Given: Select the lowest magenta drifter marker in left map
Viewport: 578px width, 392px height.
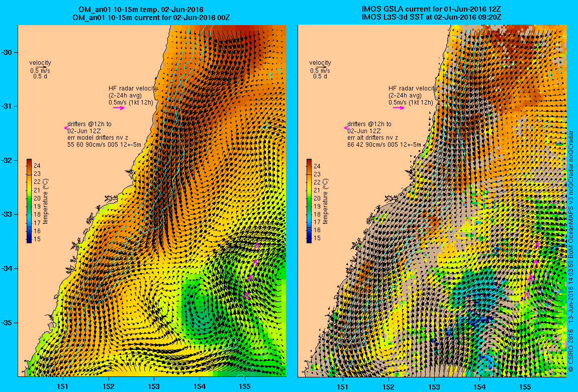Looking at the screenshot, I should click(246, 295).
